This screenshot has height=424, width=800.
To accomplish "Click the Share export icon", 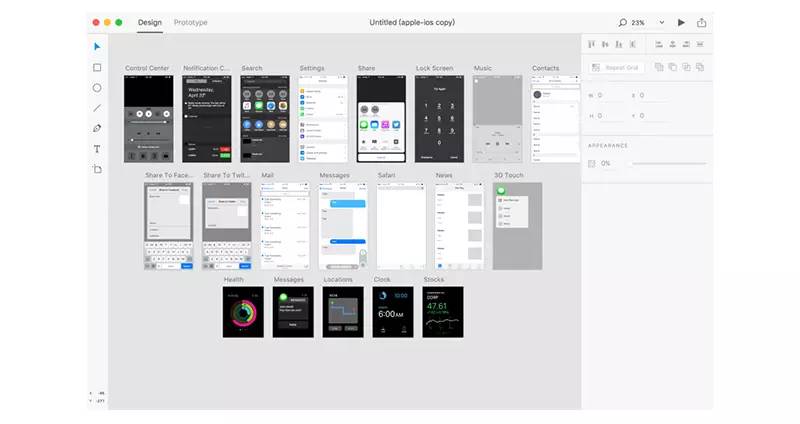I will (x=701, y=22).
